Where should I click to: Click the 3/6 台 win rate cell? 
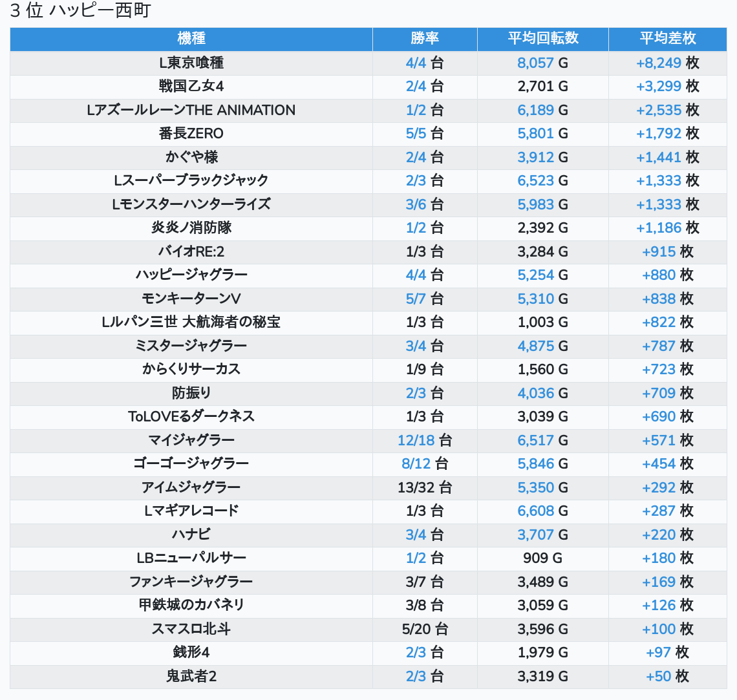click(425, 204)
